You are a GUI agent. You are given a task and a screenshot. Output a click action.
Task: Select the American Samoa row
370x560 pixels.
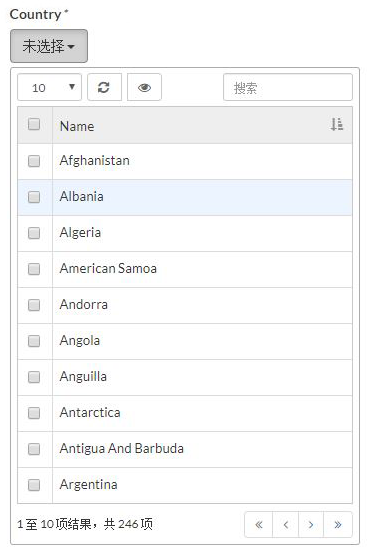pos(185,269)
